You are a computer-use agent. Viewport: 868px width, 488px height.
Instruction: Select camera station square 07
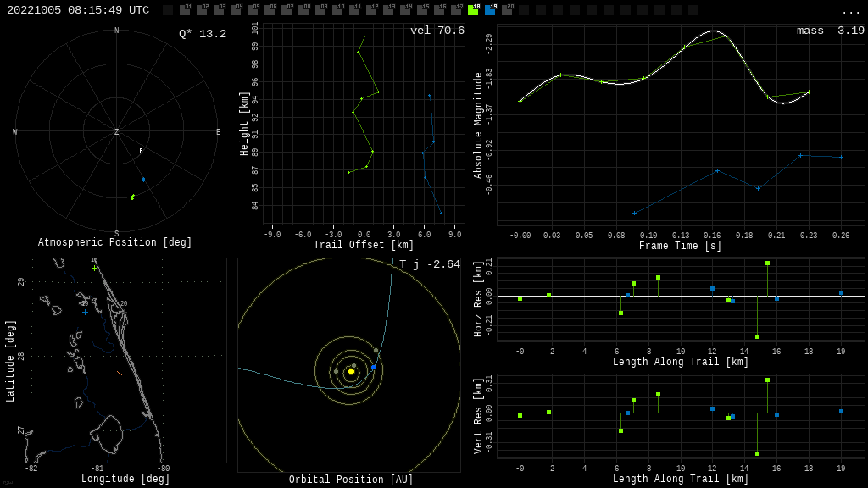[x=287, y=10]
